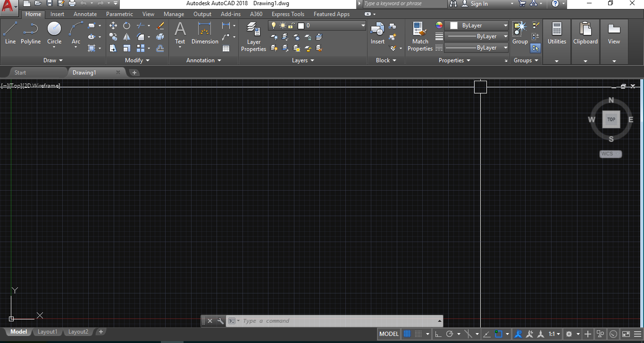Click MODEL space button in status bar
The image size is (644, 343).
click(x=389, y=334)
